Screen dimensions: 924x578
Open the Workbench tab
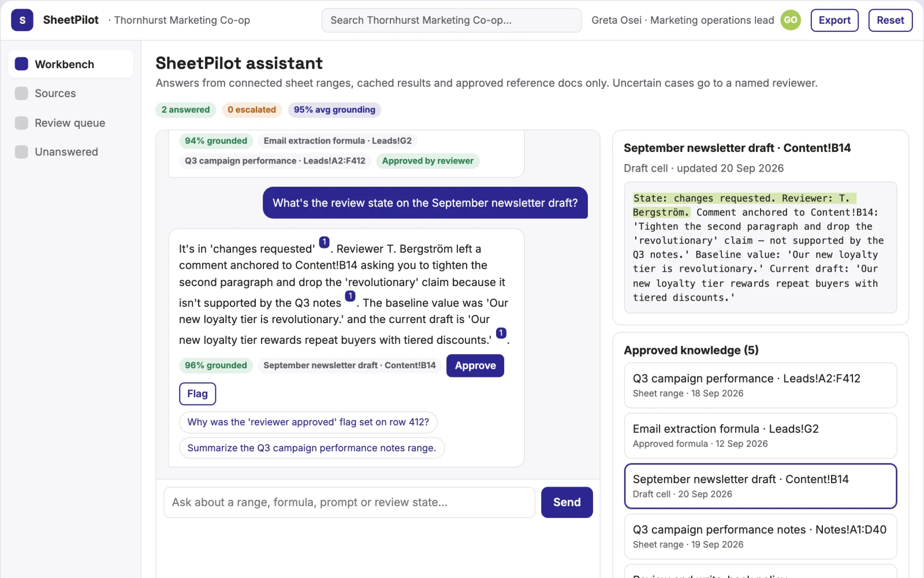click(70, 64)
